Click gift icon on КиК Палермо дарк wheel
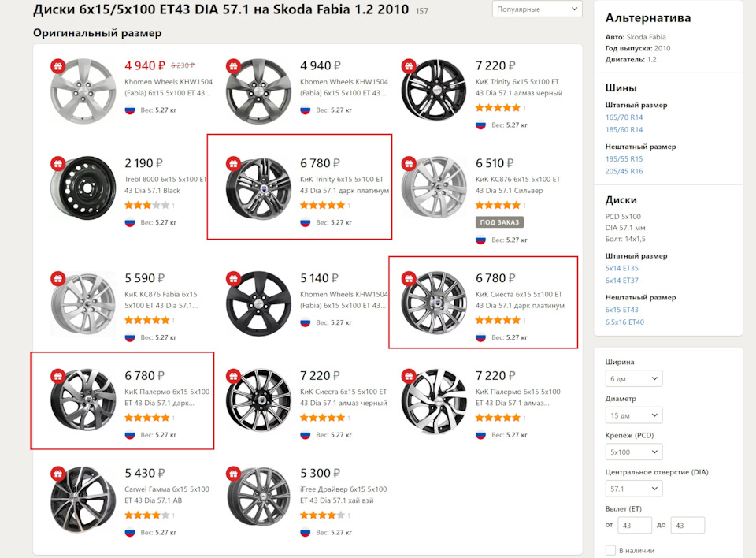The image size is (756, 558). tap(57, 376)
